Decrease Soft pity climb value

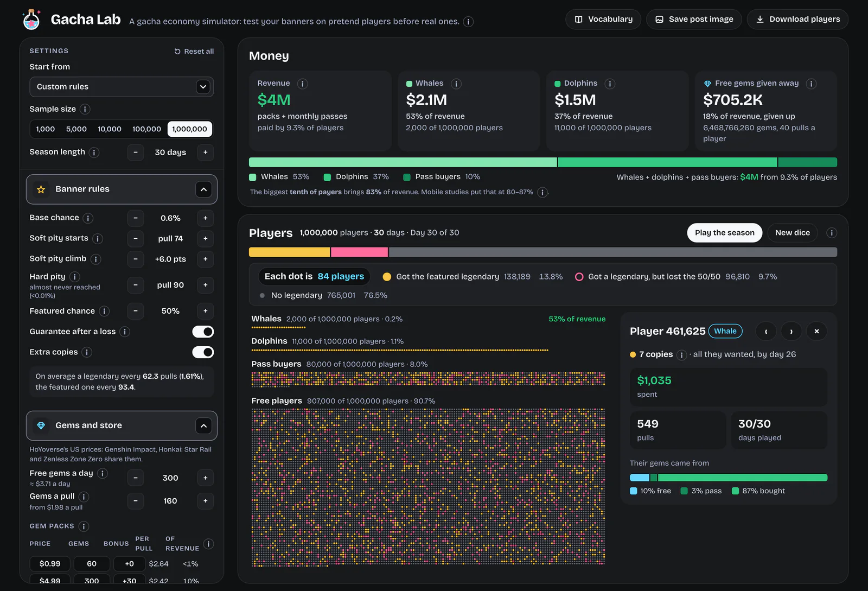click(x=136, y=259)
